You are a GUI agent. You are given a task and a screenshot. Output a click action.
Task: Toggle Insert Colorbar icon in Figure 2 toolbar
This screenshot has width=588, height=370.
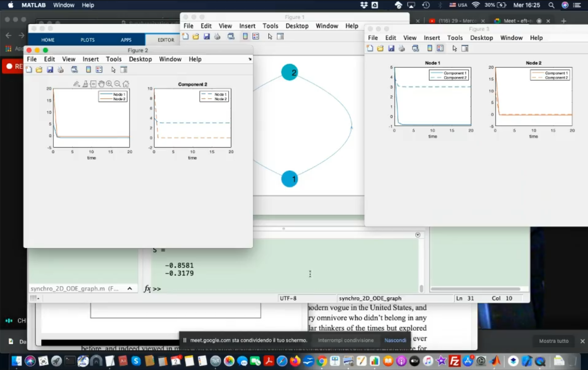(88, 70)
